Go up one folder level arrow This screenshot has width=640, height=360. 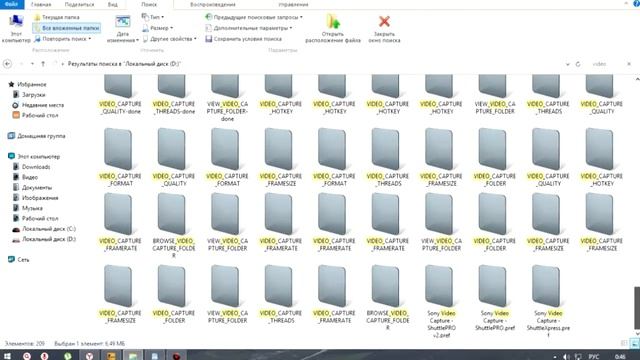43,64
